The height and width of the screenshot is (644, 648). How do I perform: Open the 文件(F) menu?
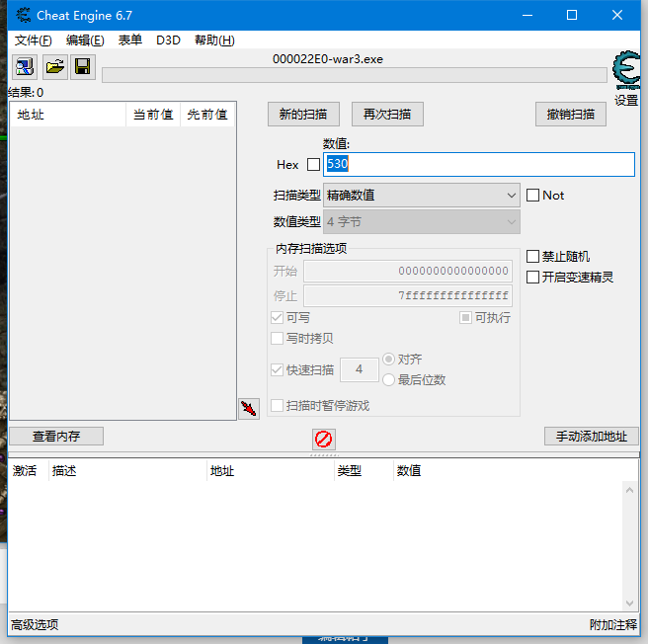point(34,40)
